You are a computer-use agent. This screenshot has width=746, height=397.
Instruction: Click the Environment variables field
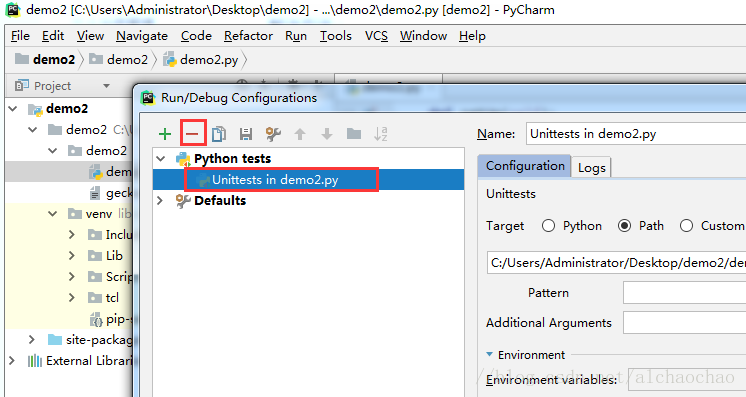[687, 379]
